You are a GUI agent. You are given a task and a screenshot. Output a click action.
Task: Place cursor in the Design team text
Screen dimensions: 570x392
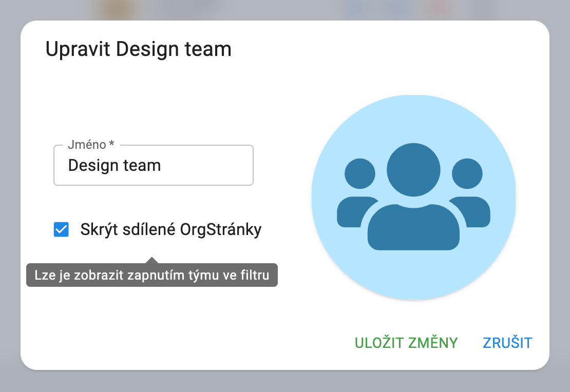pyautogui.click(x=115, y=165)
